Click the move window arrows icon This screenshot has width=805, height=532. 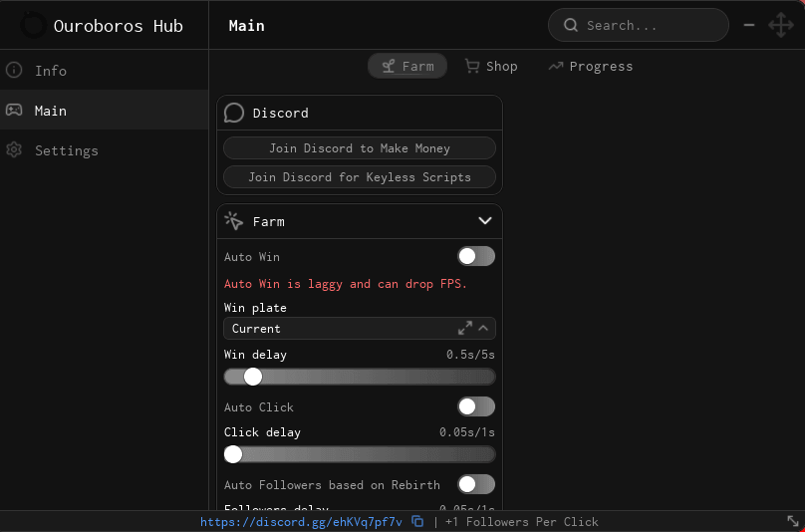click(x=781, y=25)
